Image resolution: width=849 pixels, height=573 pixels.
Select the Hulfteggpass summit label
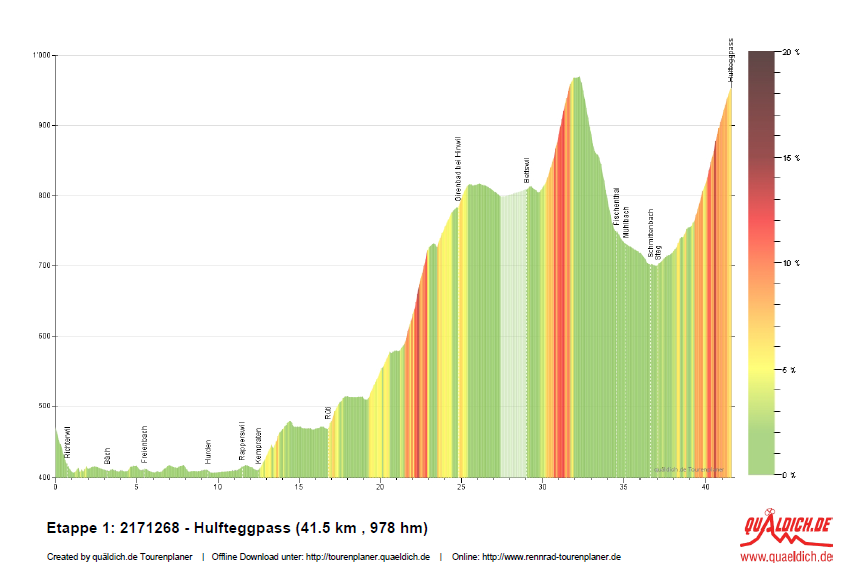[731, 62]
